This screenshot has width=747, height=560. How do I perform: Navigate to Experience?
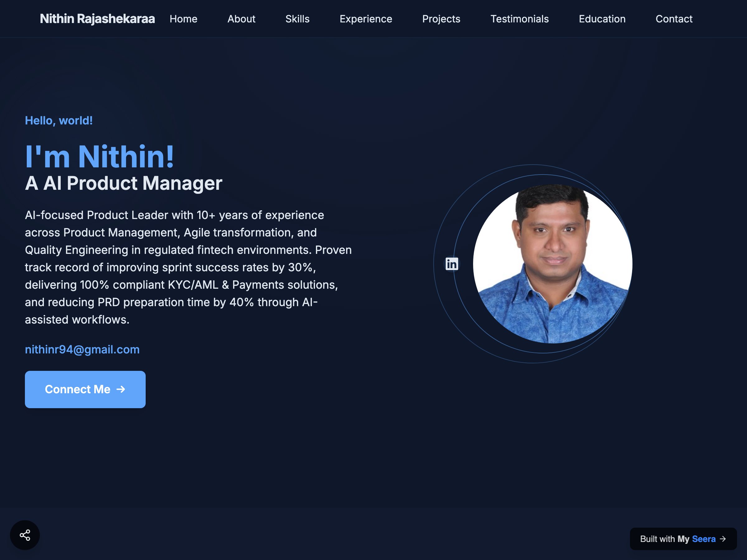pos(366,19)
